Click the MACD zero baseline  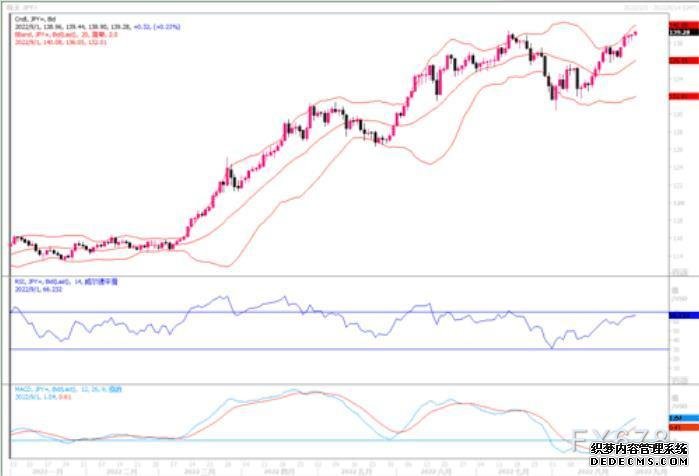(x=300, y=439)
